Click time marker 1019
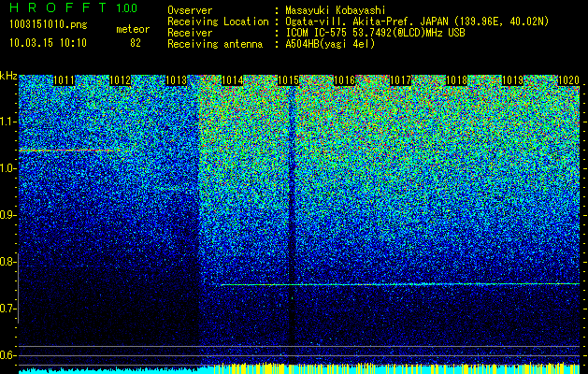The image size is (588, 374). tap(512, 80)
